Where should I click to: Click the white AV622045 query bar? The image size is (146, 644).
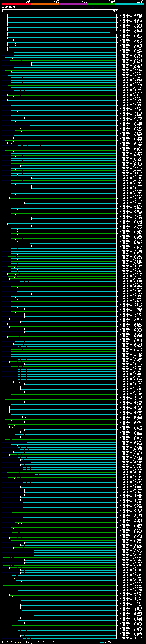point(60,9)
